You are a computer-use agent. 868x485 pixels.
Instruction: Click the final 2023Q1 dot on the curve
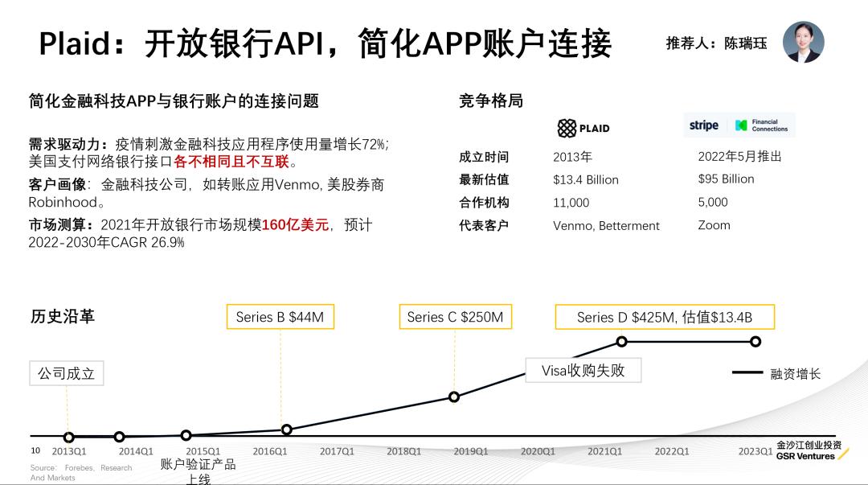[754, 342]
